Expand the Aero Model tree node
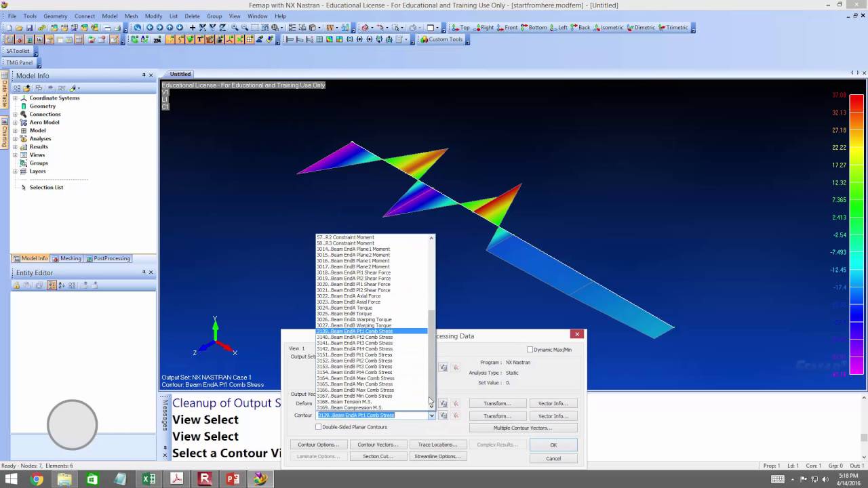Screen dimensions: 868x488 (x=15, y=123)
